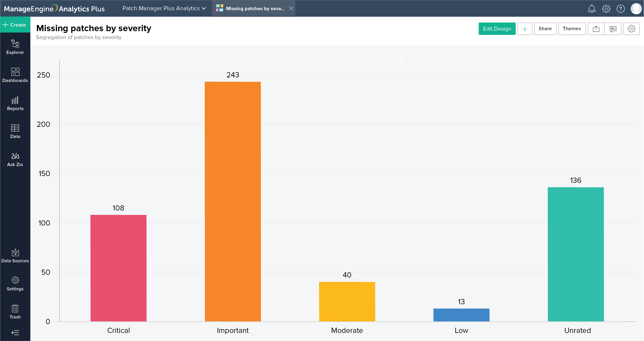Expand Patch Manager Plus Analytics dropdown
Image resolution: width=644 pixels, height=341 pixels.
[x=164, y=8]
